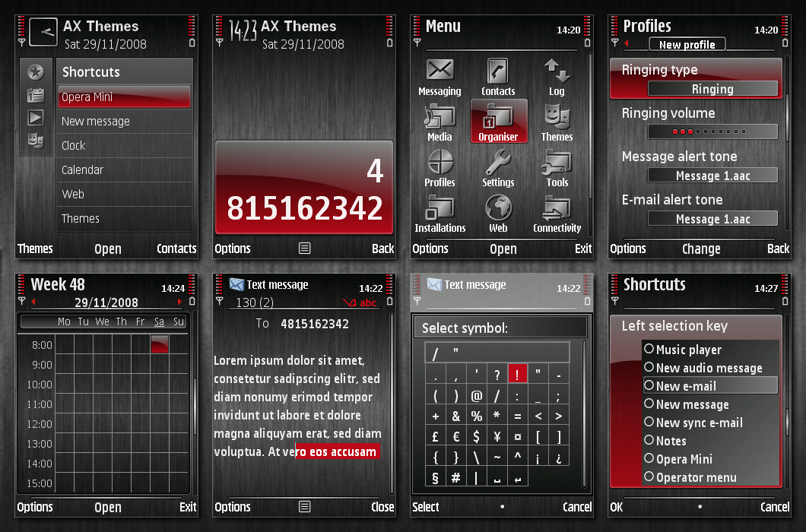
Task: Select the star shortcuts sidebar icon
Action: 36,72
